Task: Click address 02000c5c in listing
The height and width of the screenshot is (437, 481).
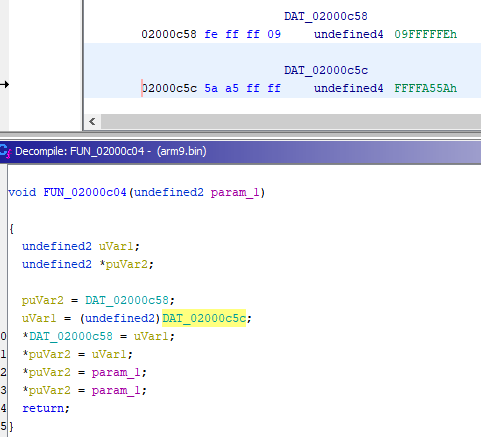Action: tap(169, 88)
